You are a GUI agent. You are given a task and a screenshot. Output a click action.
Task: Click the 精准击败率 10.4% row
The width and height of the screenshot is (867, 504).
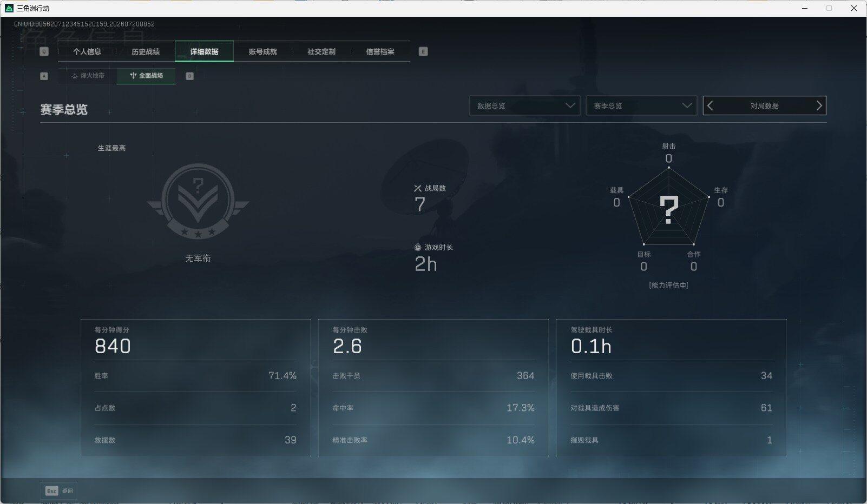433,440
